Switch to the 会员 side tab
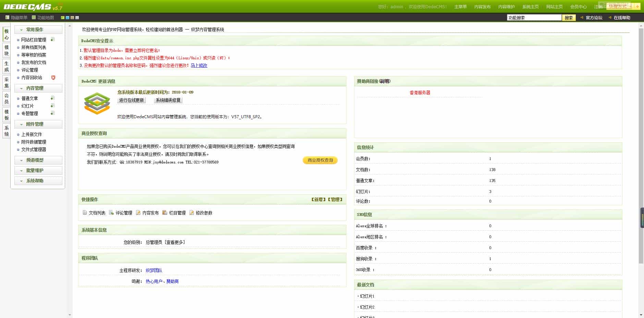Image resolution: width=644 pixels, height=318 pixels. point(7,99)
